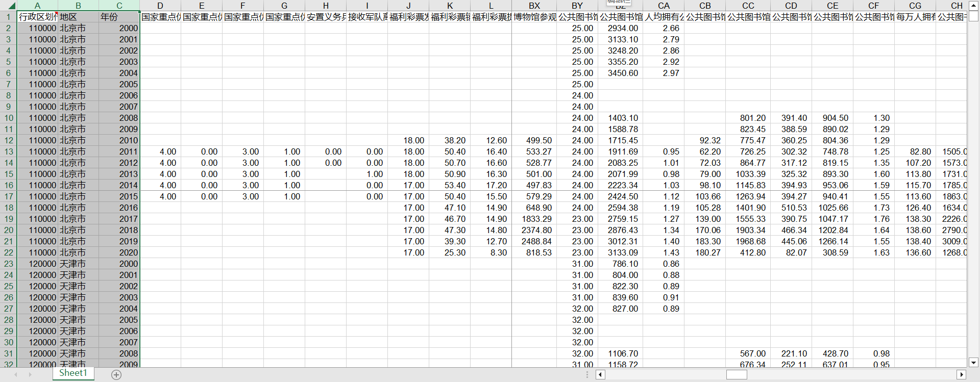Select the cell with value 3012.31
This screenshot has height=382, width=980.
pyautogui.click(x=620, y=241)
